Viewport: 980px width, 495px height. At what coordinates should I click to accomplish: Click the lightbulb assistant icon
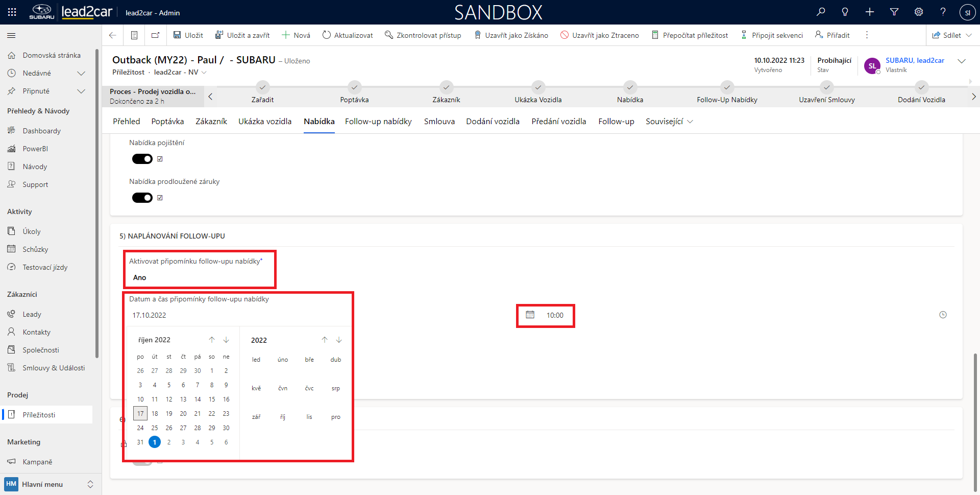(845, 12)
